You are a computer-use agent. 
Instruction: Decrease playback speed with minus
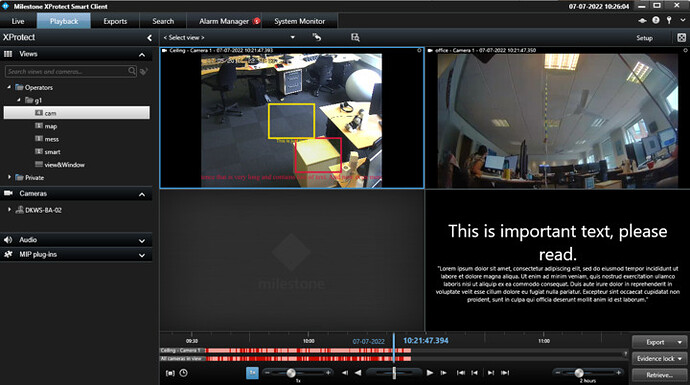pyautogui.click(x=267, y=373)
